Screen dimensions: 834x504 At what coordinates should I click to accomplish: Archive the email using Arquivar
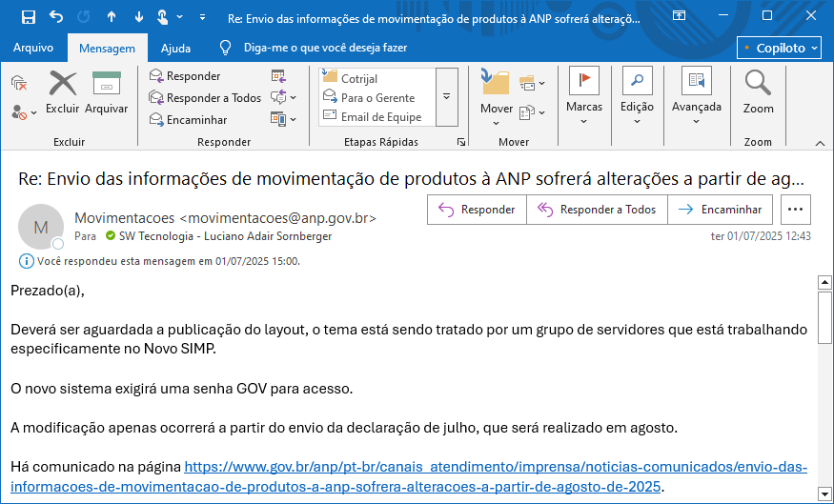click(106, 92)
